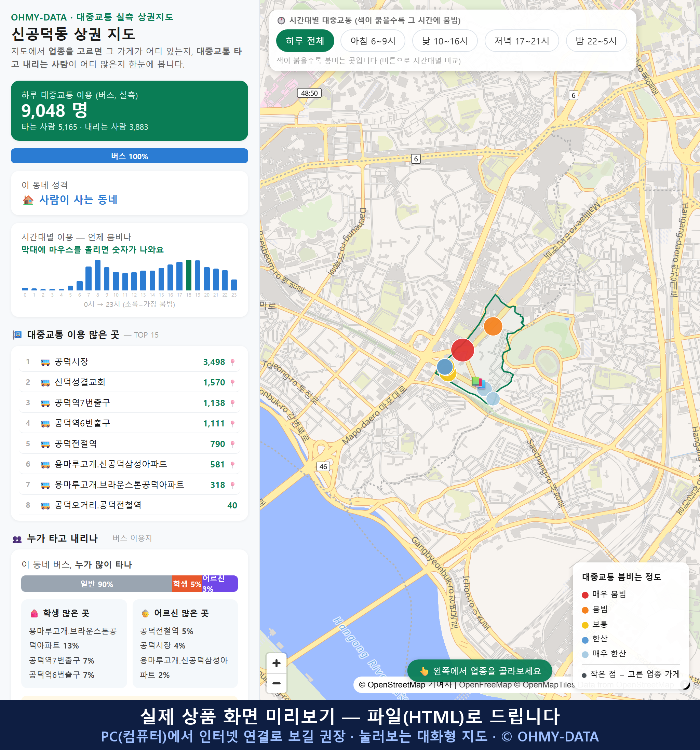
Task: Switch to 저녁 17~21시 time filter
Action: [x=522, y=41]
